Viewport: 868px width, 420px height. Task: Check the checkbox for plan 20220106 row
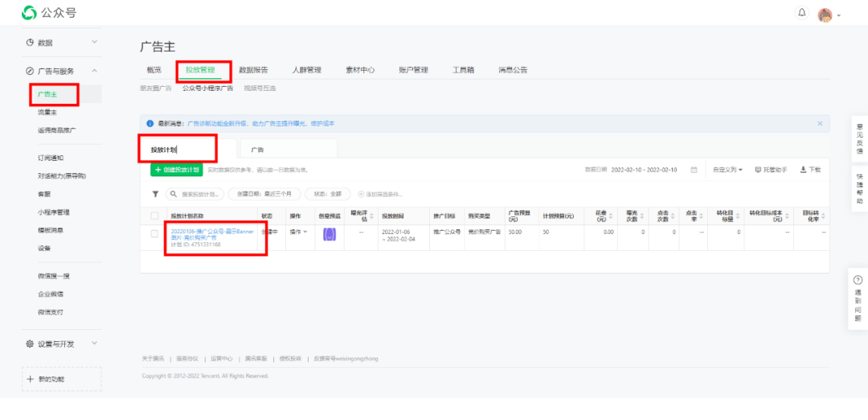click(x=155, y=234)
